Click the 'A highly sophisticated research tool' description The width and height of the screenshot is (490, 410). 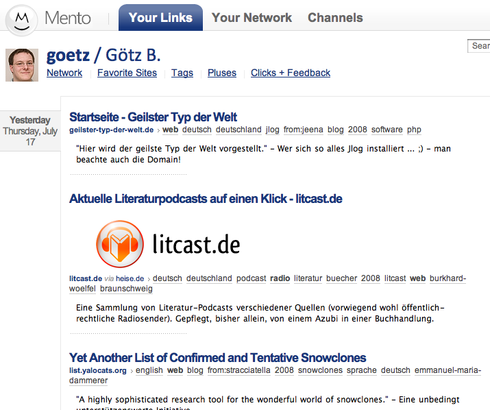click(x=268, y=402)
